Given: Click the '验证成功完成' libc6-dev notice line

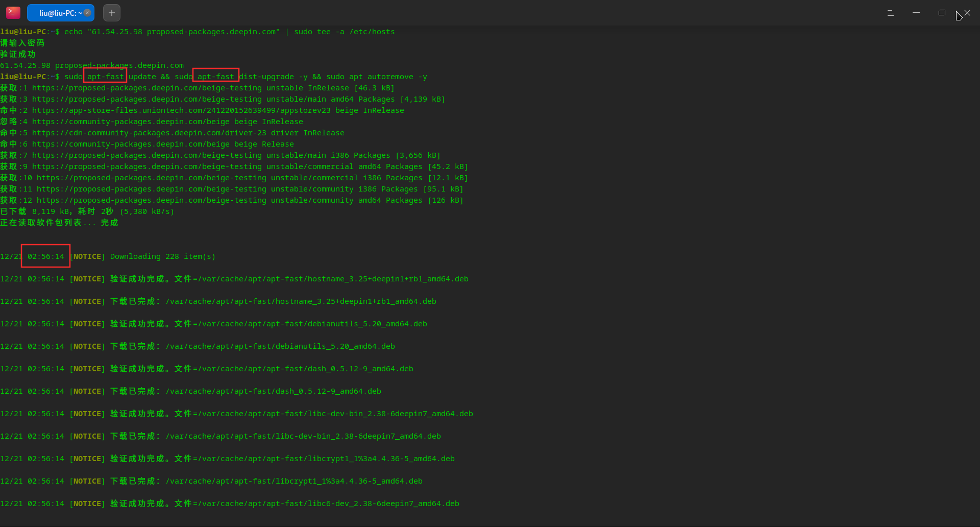Looking at the screenshot, I should 230,504.
